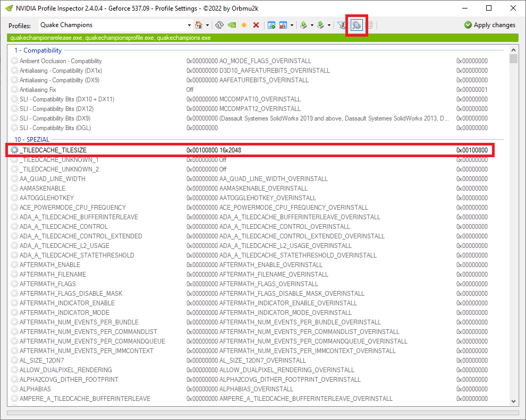Select the ADA_A_TILEDCACHE_BUFFERINTERLEAVE setting

pos(79,217)
